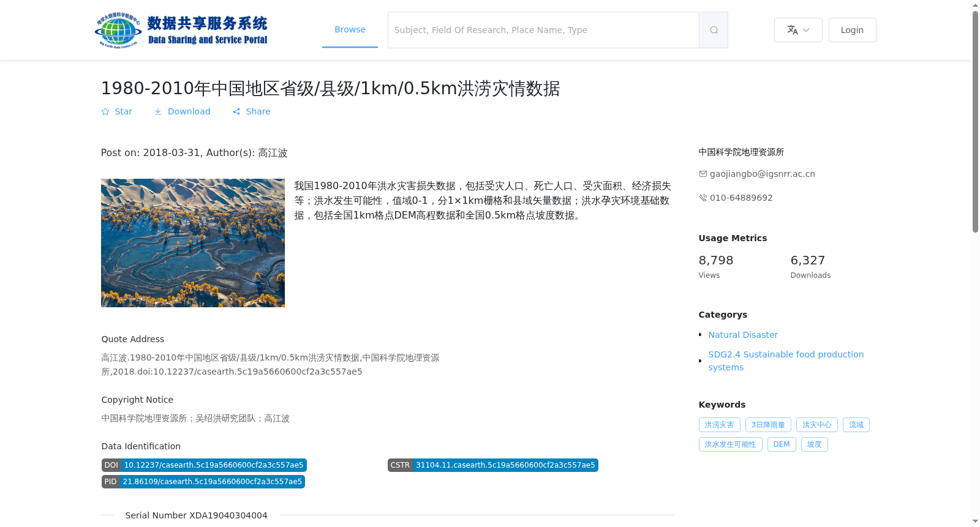
Task: Click the dataset title heading
Action: click(330, 89)
